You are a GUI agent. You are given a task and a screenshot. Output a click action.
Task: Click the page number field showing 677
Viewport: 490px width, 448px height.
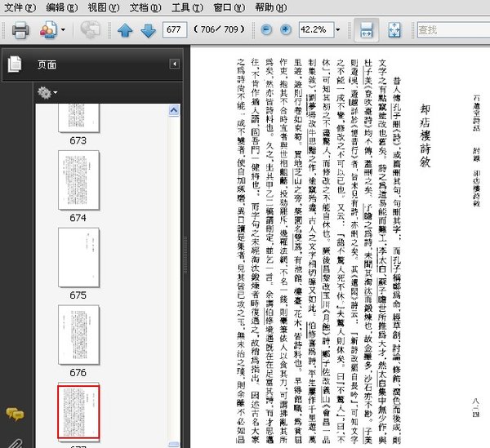tap(175, 30)
